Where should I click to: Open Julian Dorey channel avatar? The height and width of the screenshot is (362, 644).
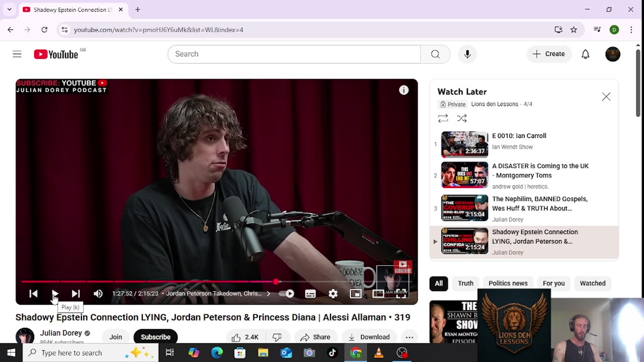point(25,336)
